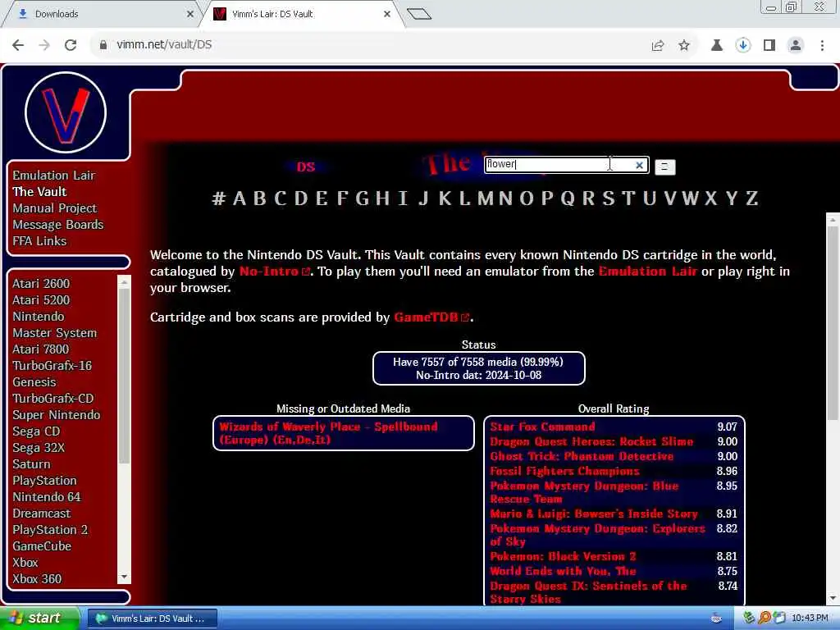Click the padlock site info icon
Screen dimensions: 840x630
pos(103,45)
